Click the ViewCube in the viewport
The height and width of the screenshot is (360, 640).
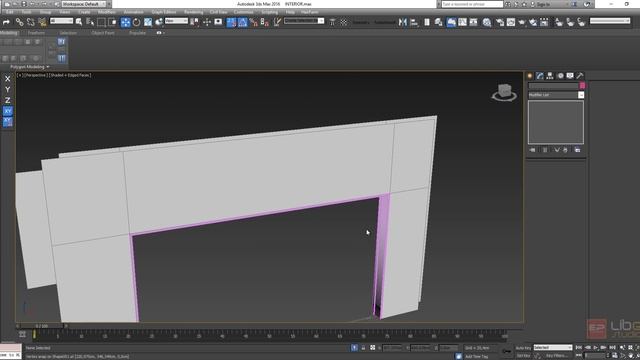[x=504, y=92]
